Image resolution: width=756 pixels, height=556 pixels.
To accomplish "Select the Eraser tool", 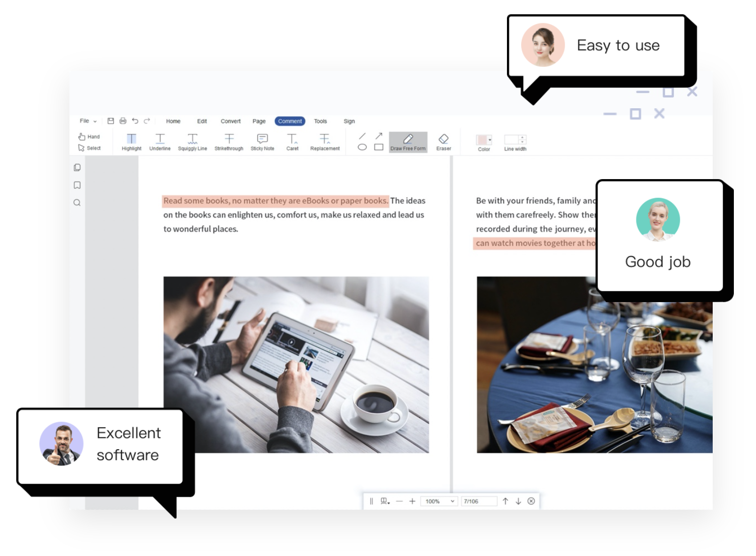I will pyautogui.click(x=443, y=142).
